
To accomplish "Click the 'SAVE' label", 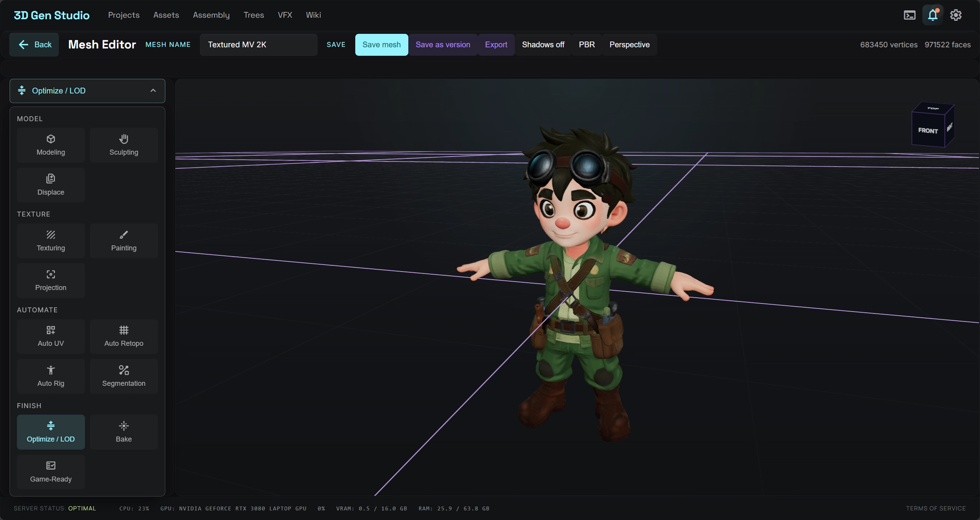I will [x=336, y=45].
